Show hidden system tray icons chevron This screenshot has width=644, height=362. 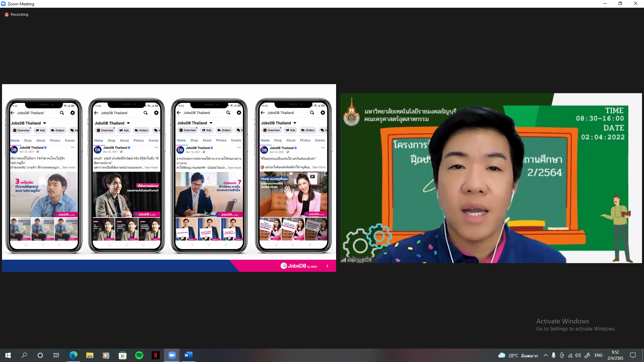click(x=546, y=355)
